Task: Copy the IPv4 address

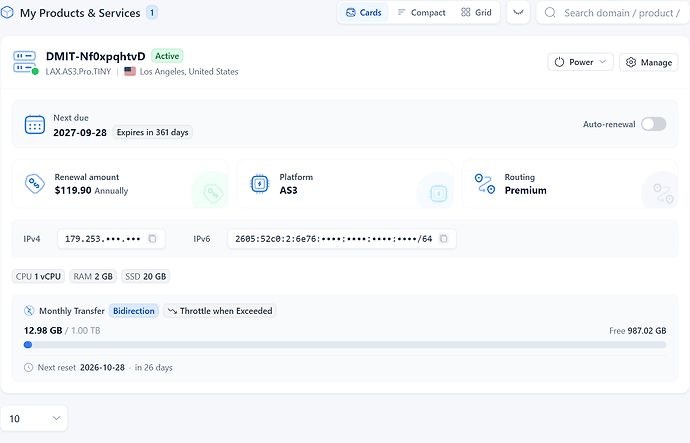Action: [x=152, y=239]
